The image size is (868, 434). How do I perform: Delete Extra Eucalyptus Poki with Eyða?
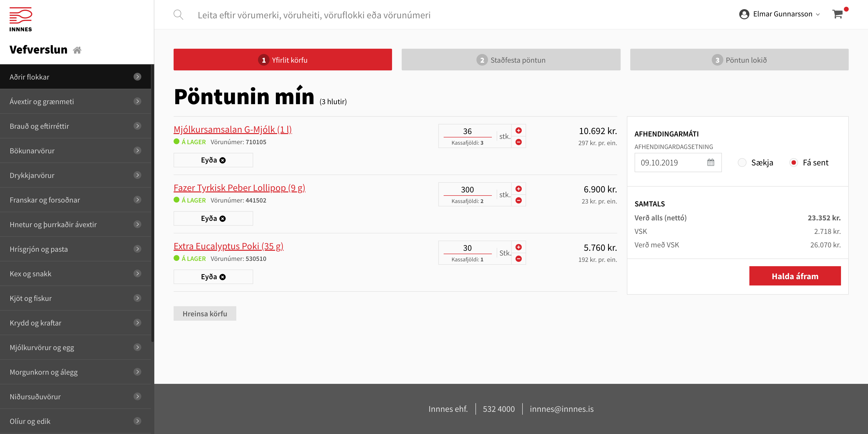pyautogui.click(x=213, y=277)
